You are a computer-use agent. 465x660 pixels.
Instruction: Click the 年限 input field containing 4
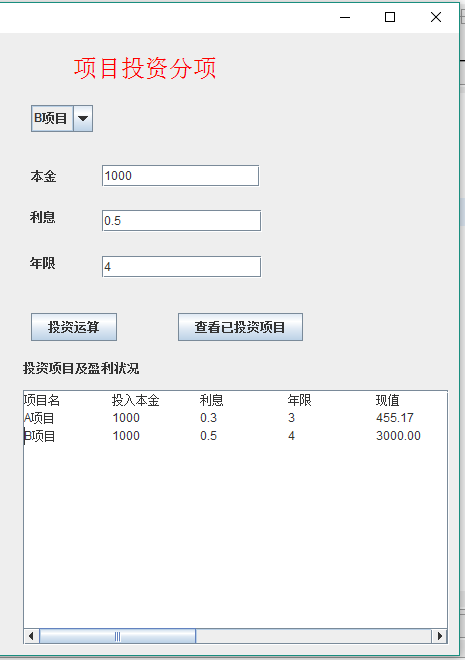click(x=181, y=266)
